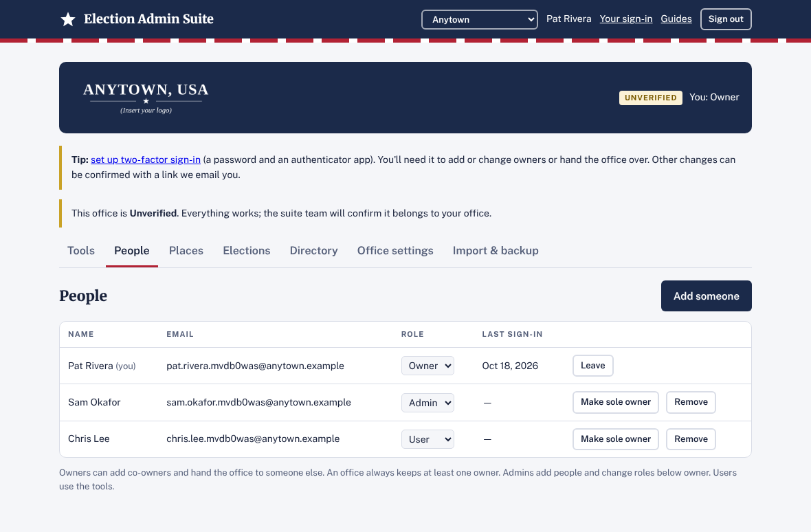Make Sam Okafor the sole owner
811x532 pixels.
tap(616, 402)
